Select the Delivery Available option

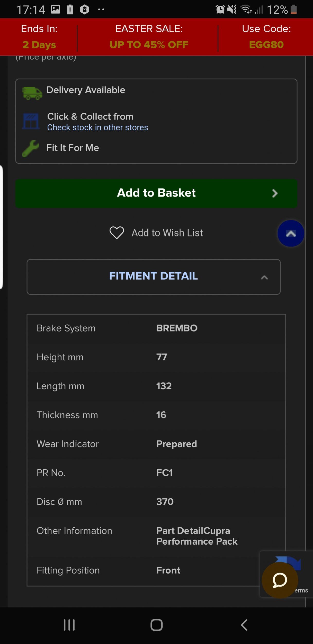pyautogui.click(x=86, y=90)
